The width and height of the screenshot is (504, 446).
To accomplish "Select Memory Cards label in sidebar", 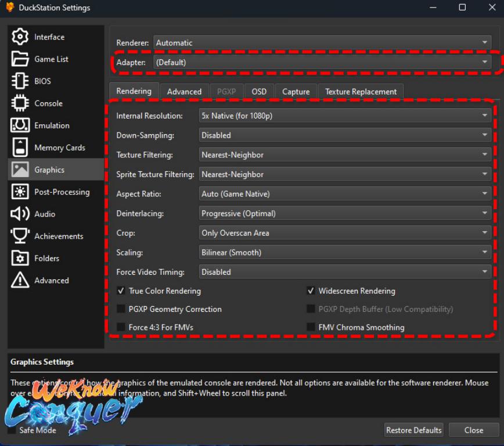I will tap(60, 148).
